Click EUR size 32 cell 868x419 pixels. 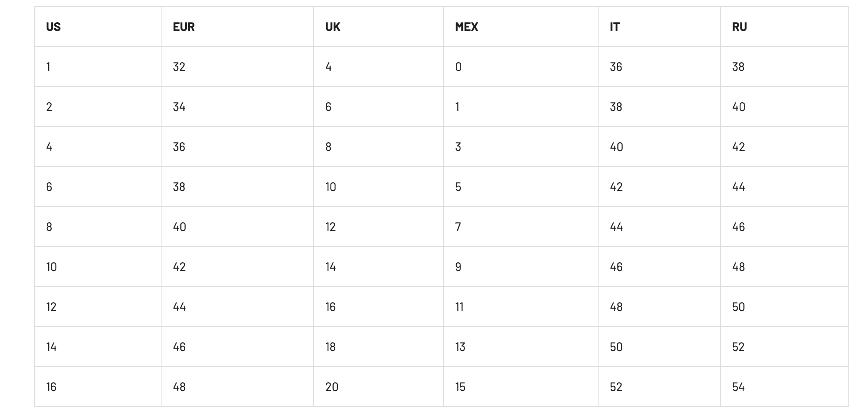coord(237,67)
